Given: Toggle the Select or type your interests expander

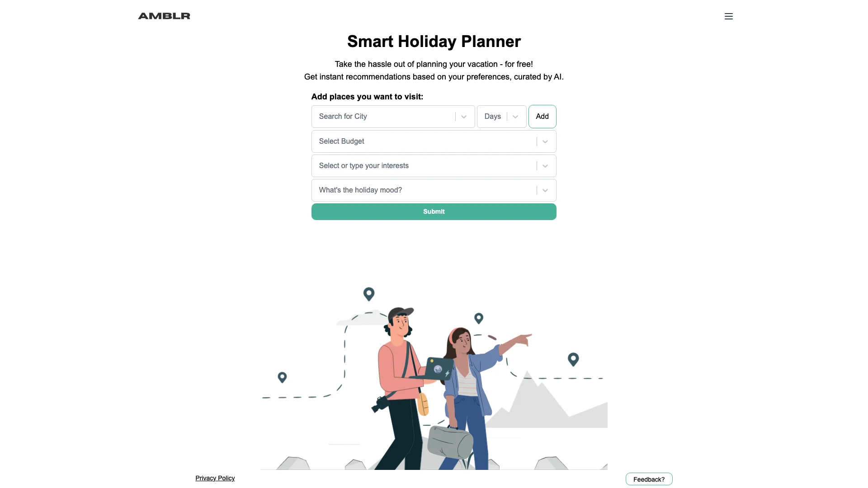Looking at the screenshot, I should 545,166.
